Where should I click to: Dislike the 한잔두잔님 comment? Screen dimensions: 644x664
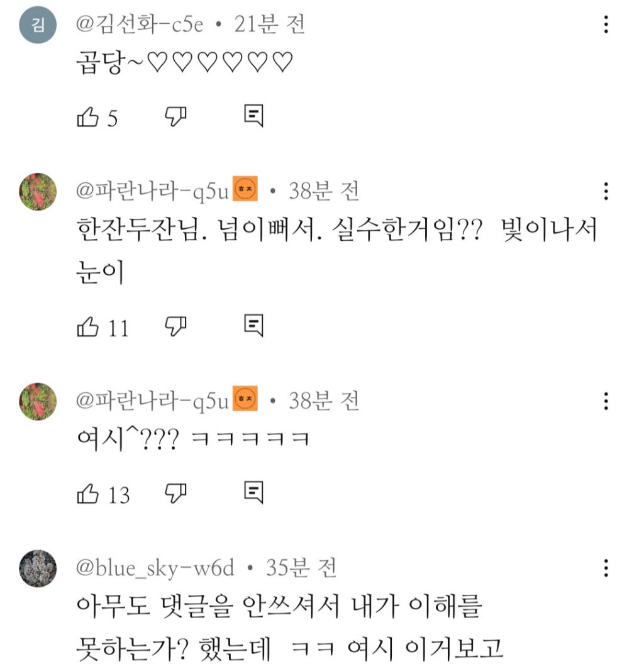(177, 326)
